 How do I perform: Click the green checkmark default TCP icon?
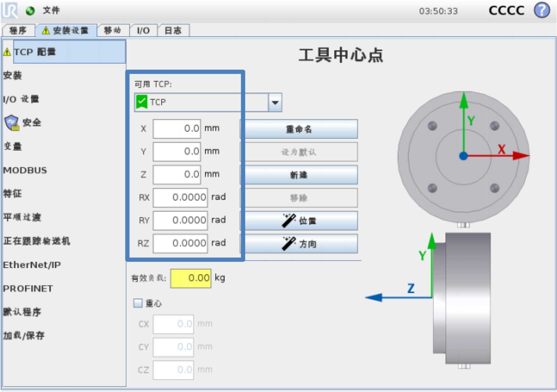[x=142, y=102]
